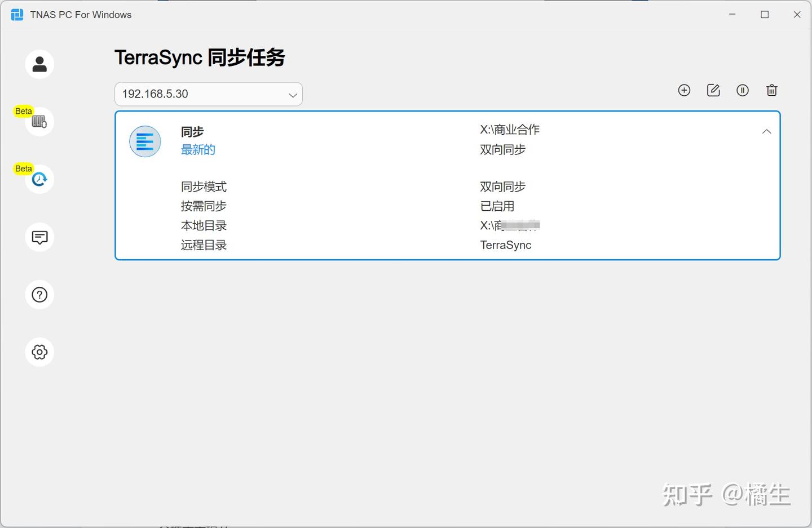Click the sync task's circular blue icon
Screen dimensions: 812x528
click(x=145, y=141)
